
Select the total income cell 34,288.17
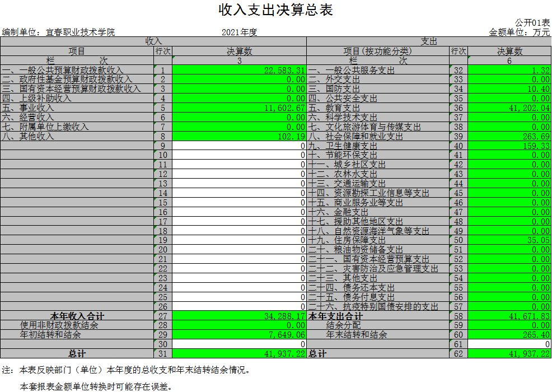tap(239, 316)
